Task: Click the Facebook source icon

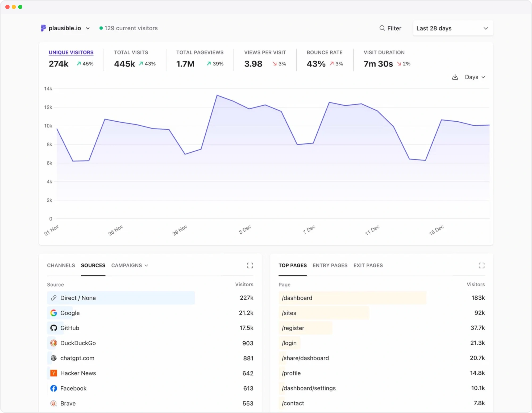Action: 54,388
